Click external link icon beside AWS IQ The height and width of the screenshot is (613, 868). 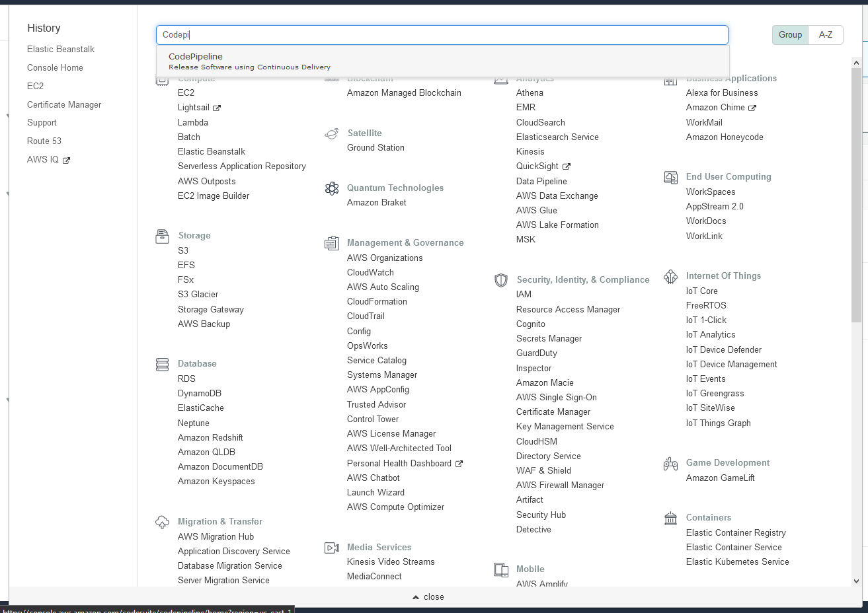[x=66, y=160]
